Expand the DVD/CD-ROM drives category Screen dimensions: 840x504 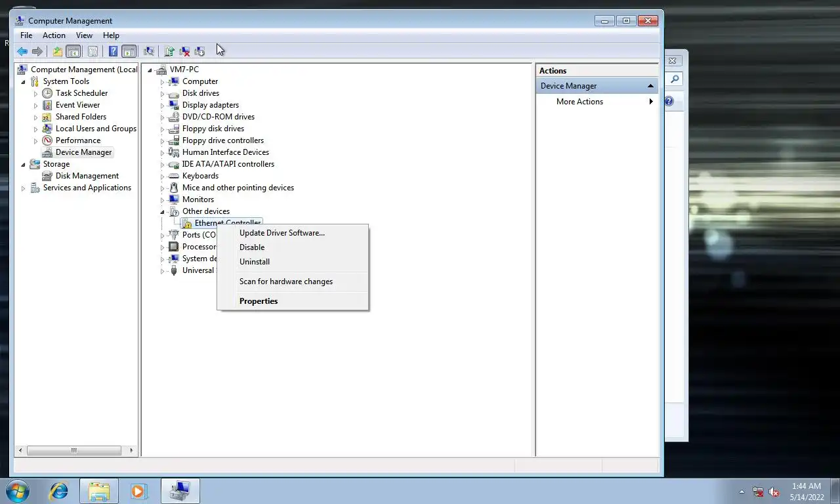[x=163, y=117]
